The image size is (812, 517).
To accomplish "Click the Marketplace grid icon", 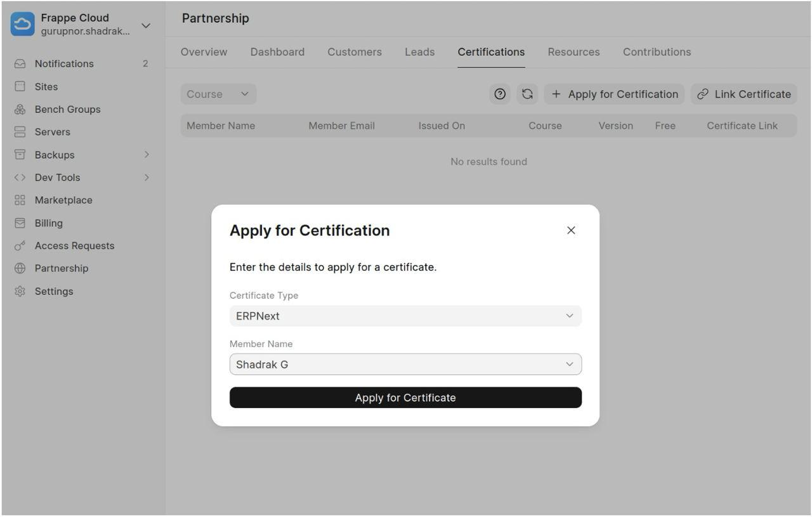I will pyautogui.click(x=20, y=200).
